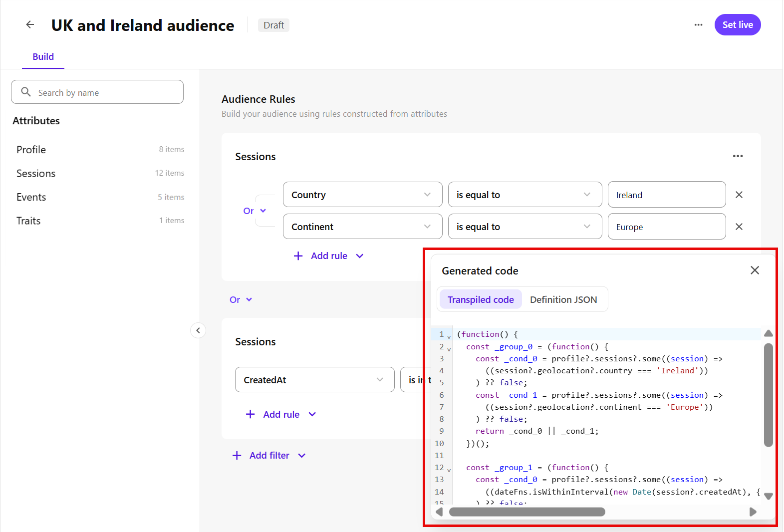The image size is (784, 532).
Task: Click the plus icon of Add filter
Action: coord(237,455)
